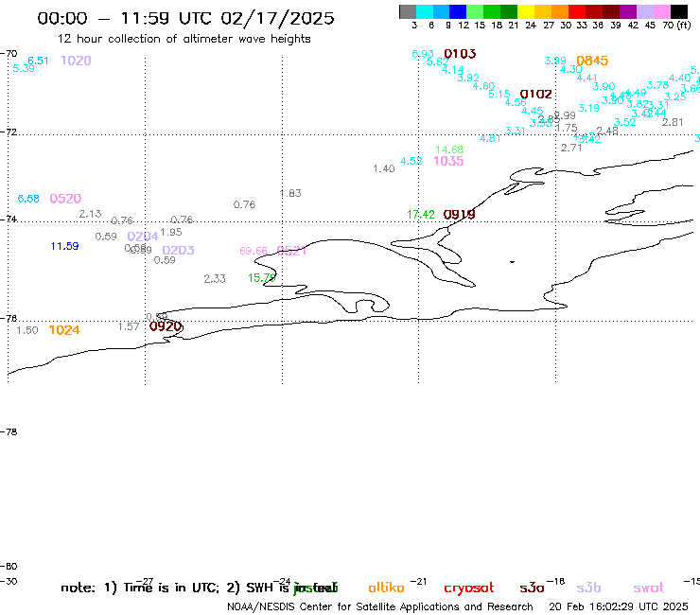
Task: Click the 'swot' satellite legend label
Action: coord(649,588)
